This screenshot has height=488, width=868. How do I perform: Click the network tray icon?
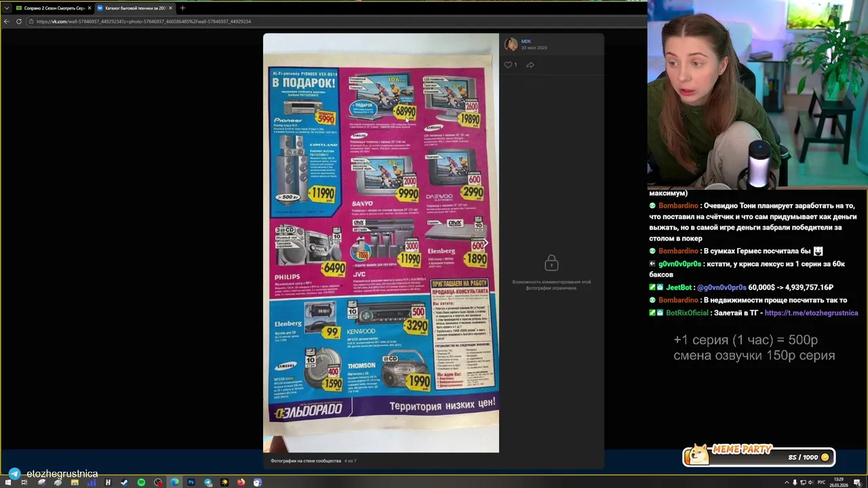pos(803,483)
